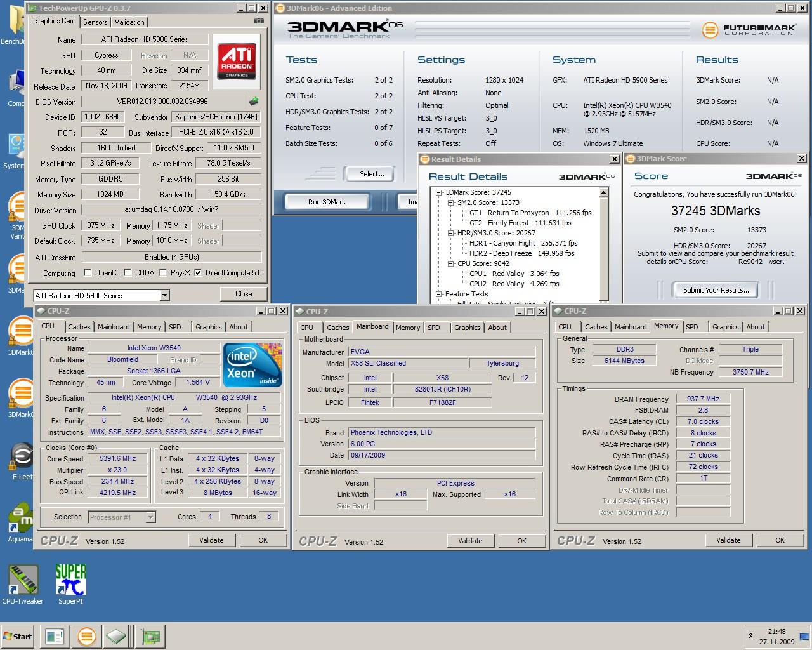This screenshot has width=812, height=650.
Task: Open the SuperPI desktop shortcut
Action: click(x=70, y=585)
